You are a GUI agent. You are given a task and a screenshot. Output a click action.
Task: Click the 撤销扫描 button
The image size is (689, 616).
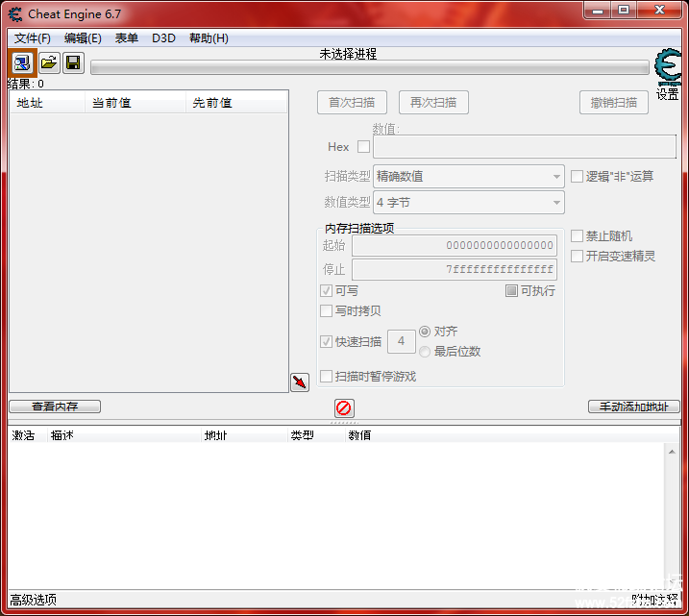click(614, 103)
